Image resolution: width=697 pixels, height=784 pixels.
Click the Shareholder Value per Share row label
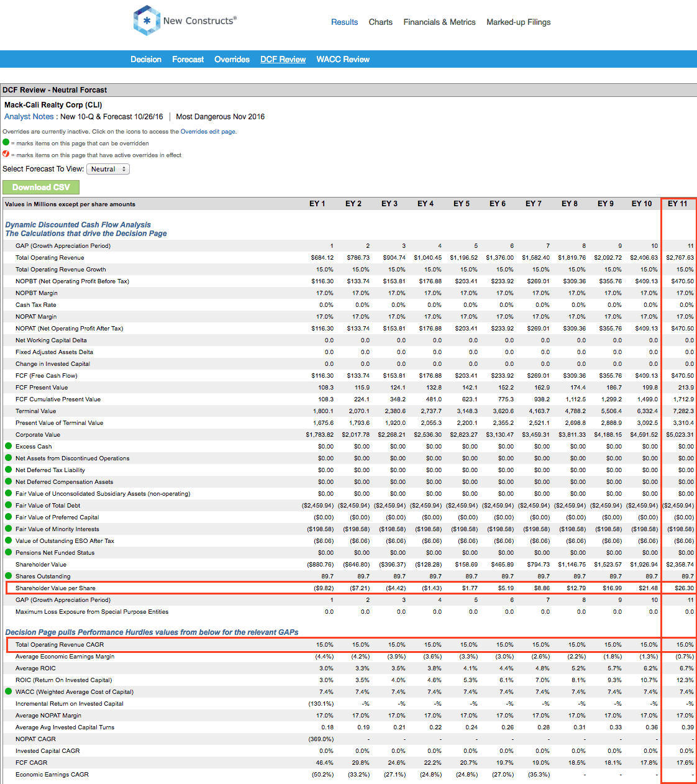[x=55, y=588]
